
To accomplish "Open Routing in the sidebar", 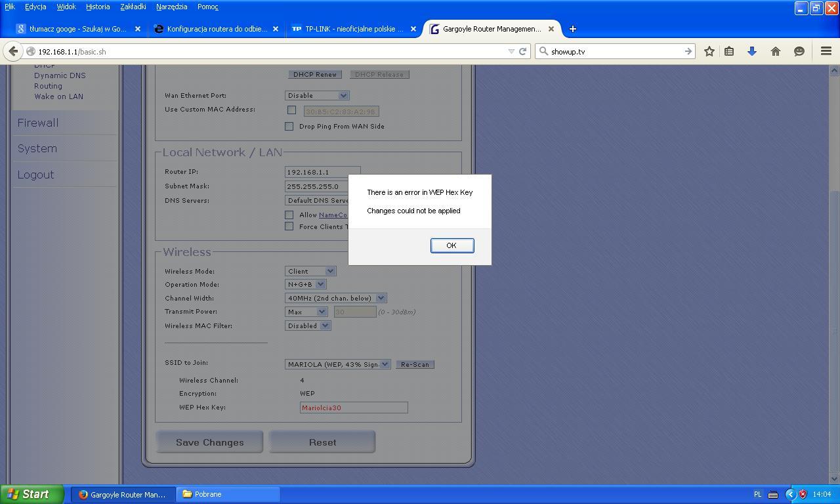I will (x=48, y=86).
